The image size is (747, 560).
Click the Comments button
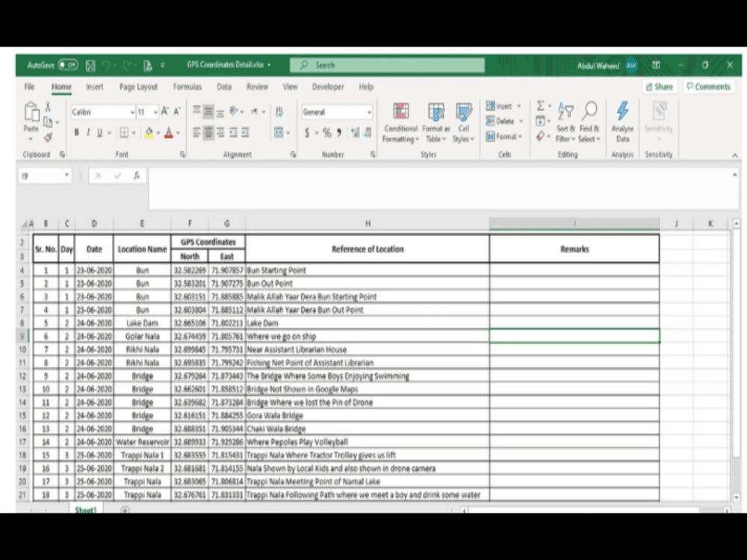708,87
